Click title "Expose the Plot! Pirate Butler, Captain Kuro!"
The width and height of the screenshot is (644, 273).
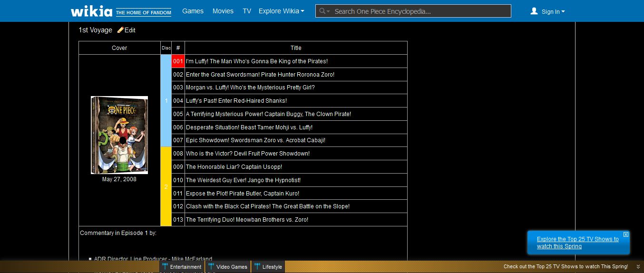[x=243, y=194]
